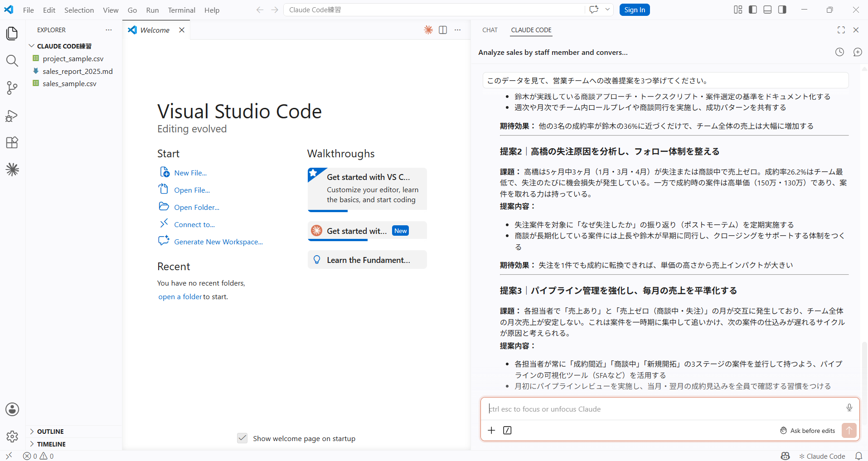Open project_sample.csv in explorer

(x=73, y=58)
